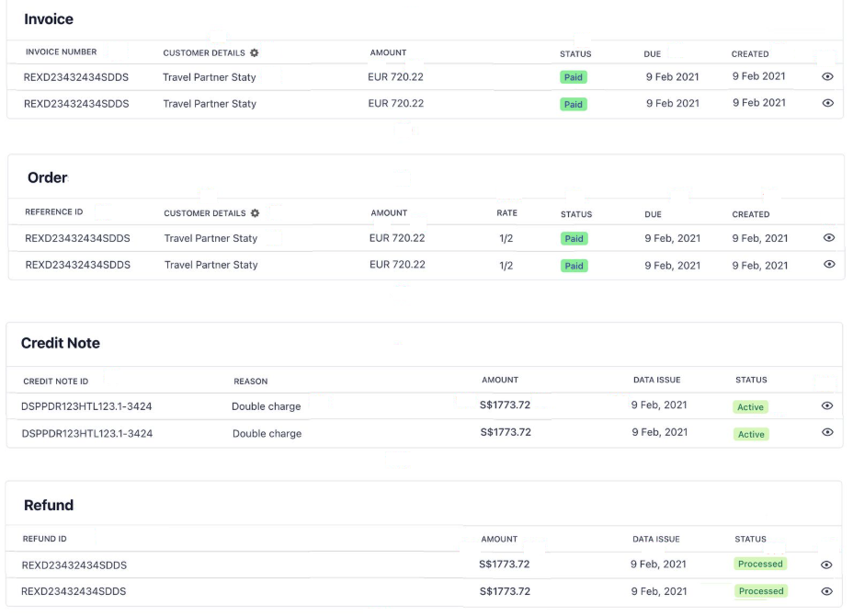Open the Customer Details gear in the Invoice table
Image resolution: width=853 pixels, height=616 pixels.
[255, 53]
